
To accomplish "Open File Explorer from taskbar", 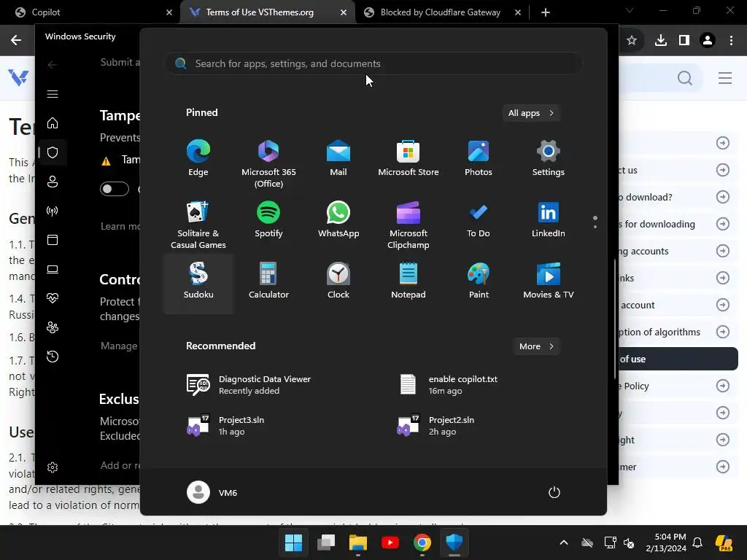I will 357,542.
